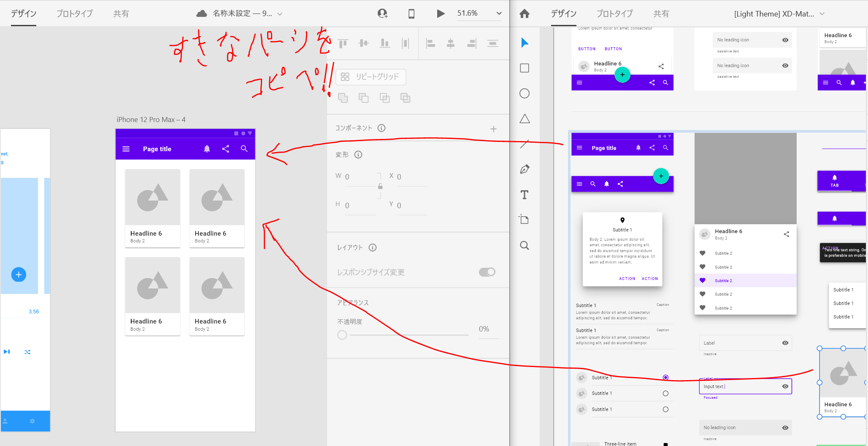The width and height of the screenshot is (868, 446).
Task: Click the X position input field
Action: click(412, 177)
